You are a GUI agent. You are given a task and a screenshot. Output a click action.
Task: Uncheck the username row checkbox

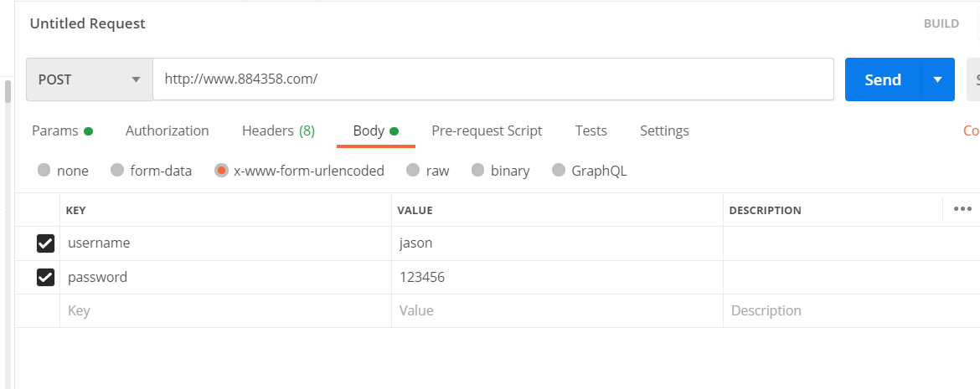click(x=45, y=243)
